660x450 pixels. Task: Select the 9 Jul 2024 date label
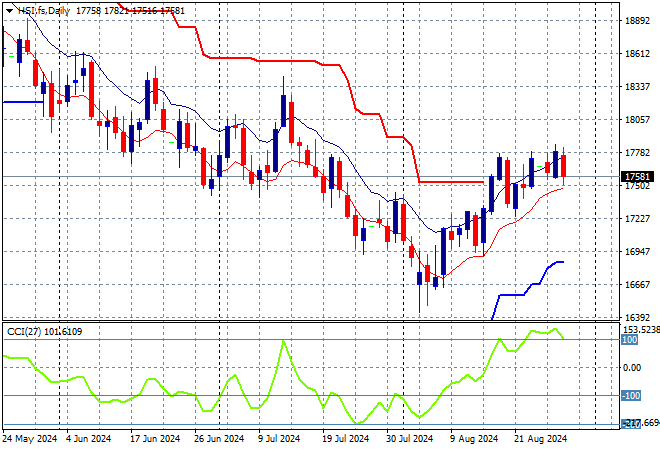[x=279, y=439]
